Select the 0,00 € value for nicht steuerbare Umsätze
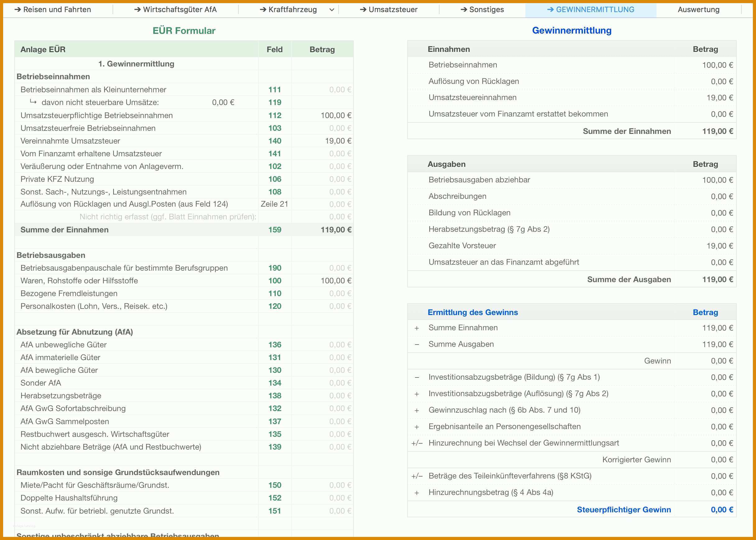The image size is (756, 540). click(x=223, y=103)
